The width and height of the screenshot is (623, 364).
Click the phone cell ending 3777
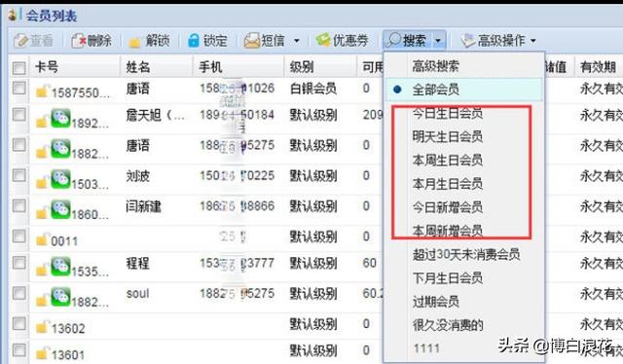point(237,263)
